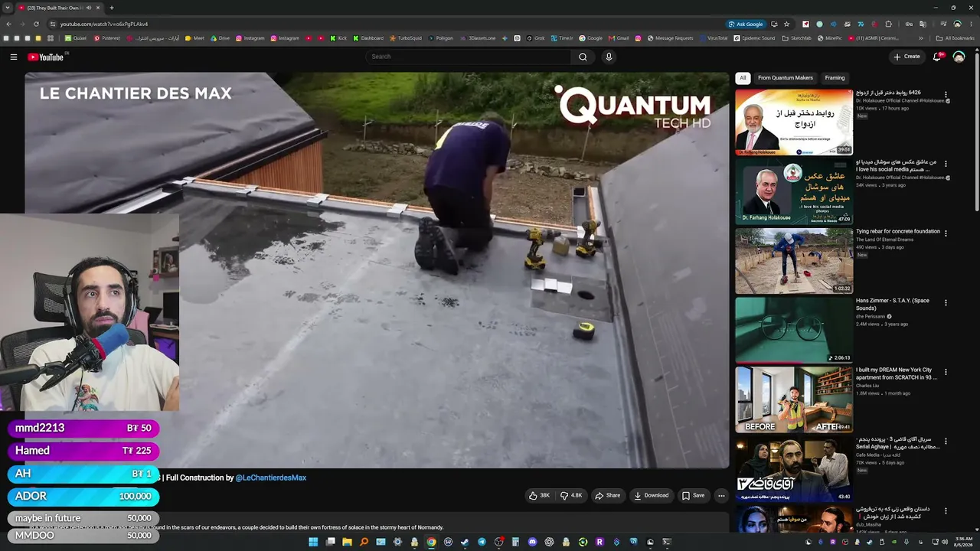
Task: Open Tying rebar for concrete foundation title
Action: 897,231
